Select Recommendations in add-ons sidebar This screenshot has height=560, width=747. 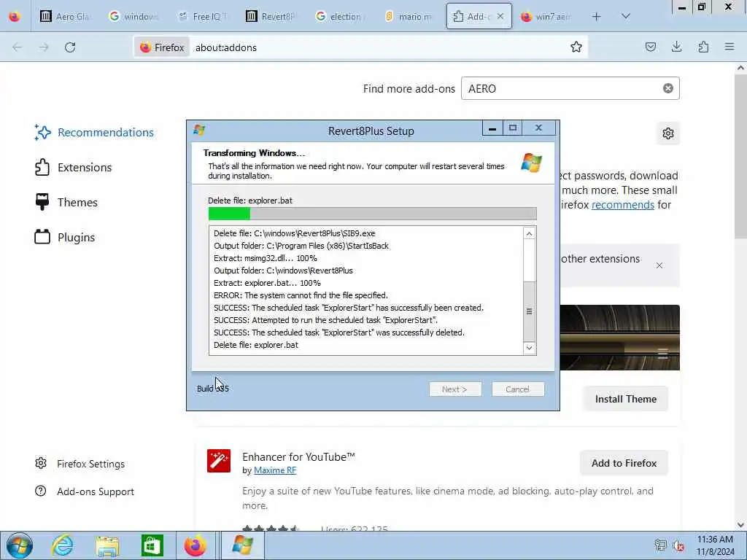click(x=94, y=133)
